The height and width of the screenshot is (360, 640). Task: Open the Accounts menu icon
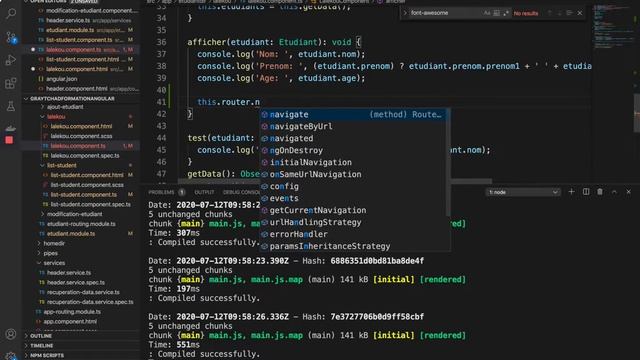(x=11, y=334)
